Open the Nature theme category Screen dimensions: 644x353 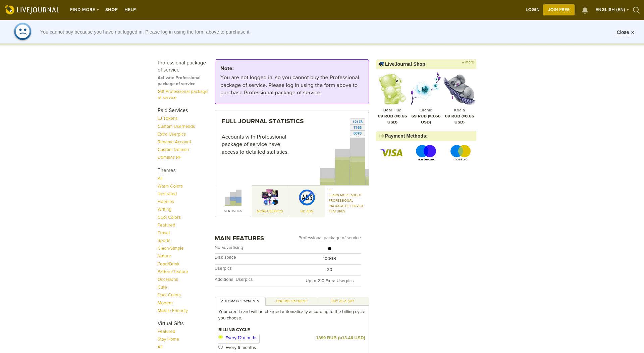(x=164, y=256)
